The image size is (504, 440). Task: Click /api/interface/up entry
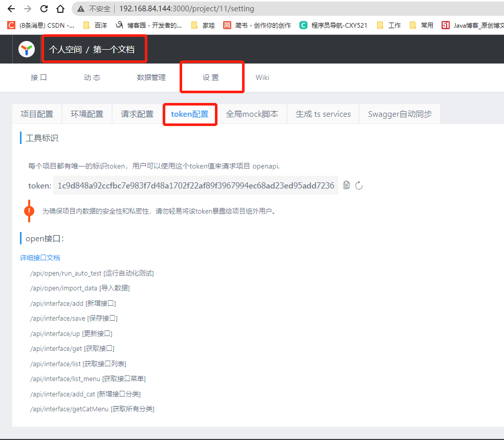pyautogui.click(x=71, y=333)
